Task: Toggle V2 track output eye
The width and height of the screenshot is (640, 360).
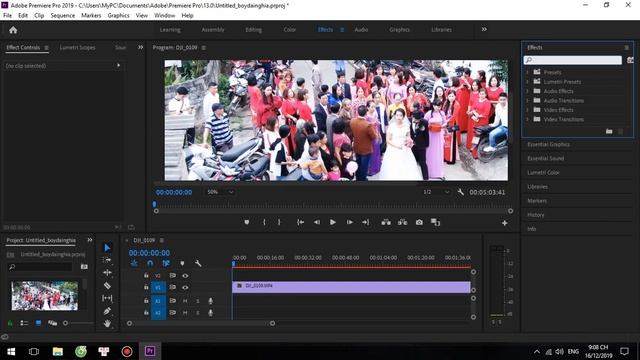Action: (185, 276)
